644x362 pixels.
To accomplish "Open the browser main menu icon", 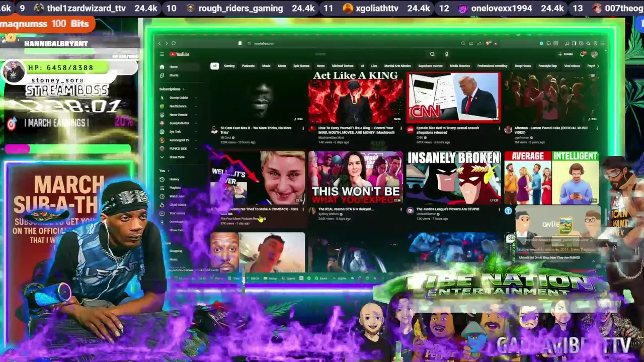I will pos(602,43).
